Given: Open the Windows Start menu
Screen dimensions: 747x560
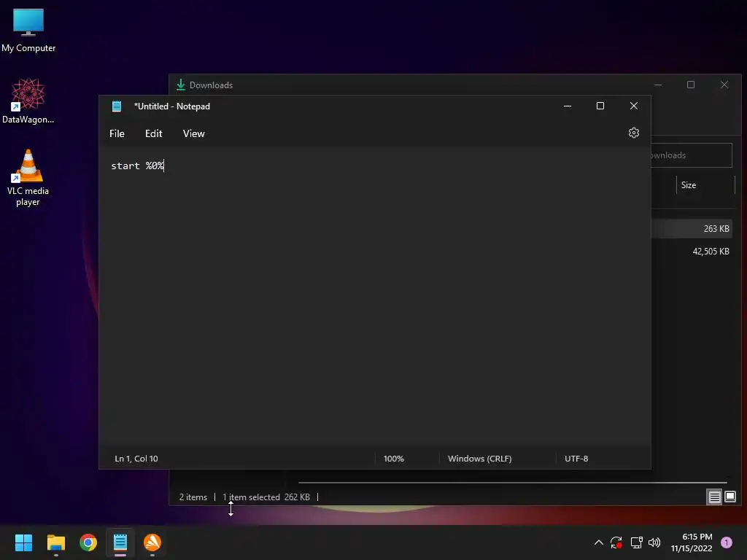Looking at the screenshot, I should tap(23, 542).
